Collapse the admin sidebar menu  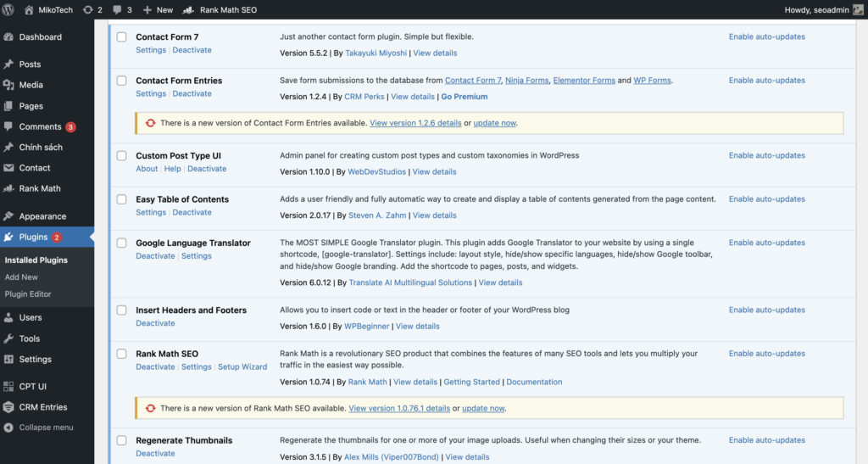(x=46, y=428)
